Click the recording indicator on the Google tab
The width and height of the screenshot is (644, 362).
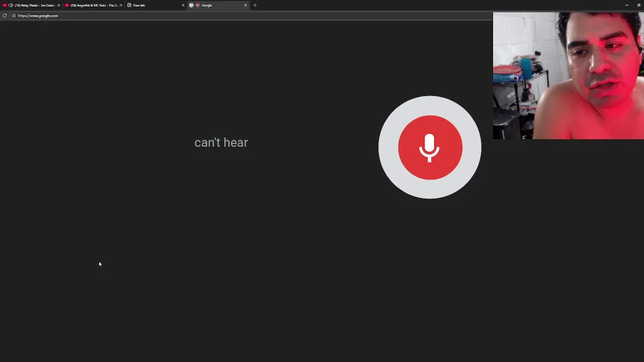(x=197, y=5)
